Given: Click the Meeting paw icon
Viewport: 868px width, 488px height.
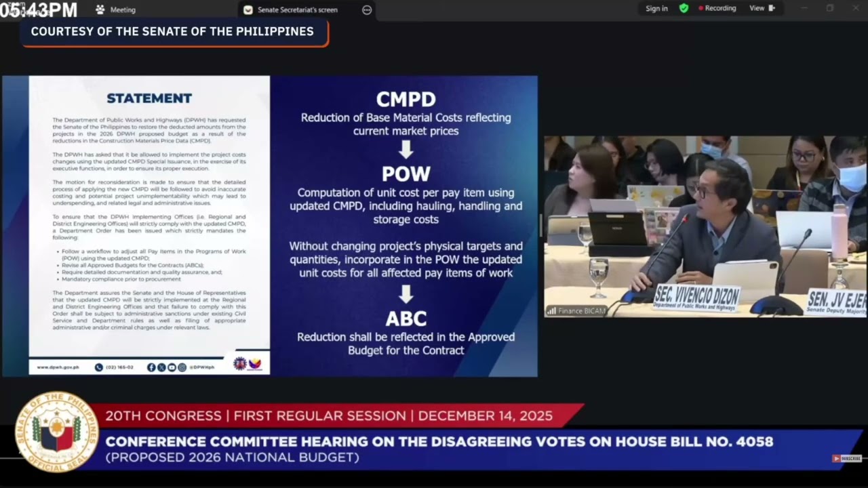Looking at the screenshot, I should click(x=100, y=9).
